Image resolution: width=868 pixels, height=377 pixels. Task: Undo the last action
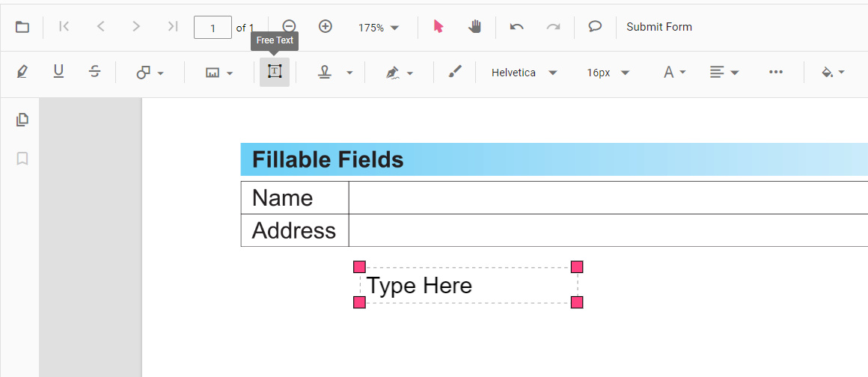(x=516, y=27)
